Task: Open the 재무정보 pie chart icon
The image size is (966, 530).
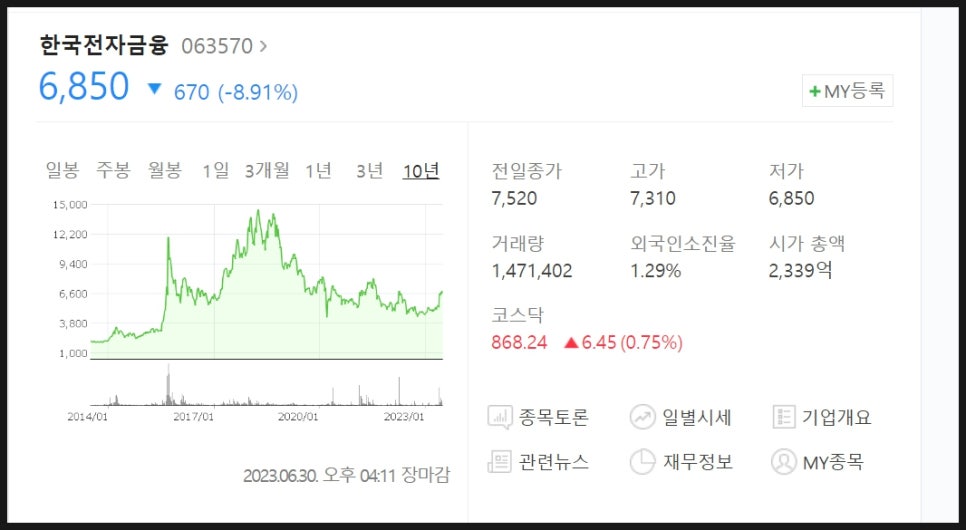Action: (x=642, y=462)
